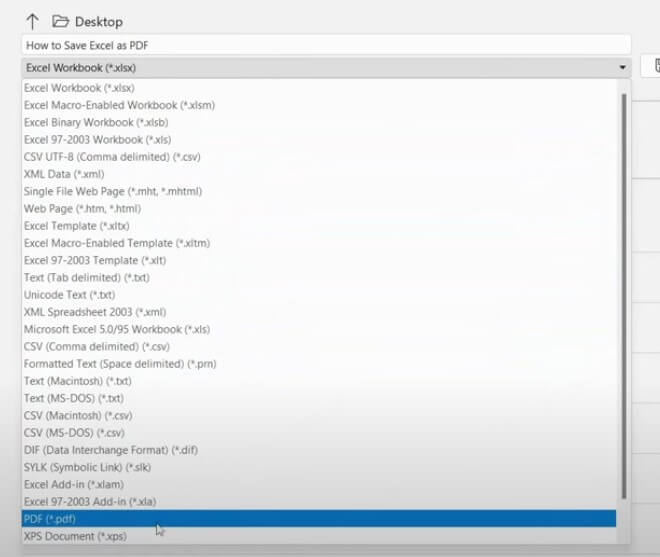Viewport: 660px width, 557px height.
Task: Pick Text (MS-DOS) (*.txt)
Action: pyautogui.click(x=319, y=399)
